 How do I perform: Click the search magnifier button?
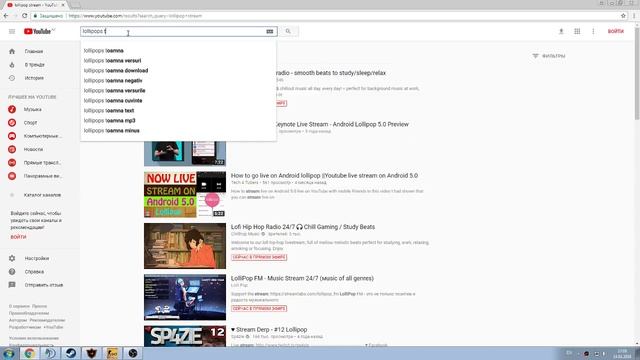[x=288, y=31]
